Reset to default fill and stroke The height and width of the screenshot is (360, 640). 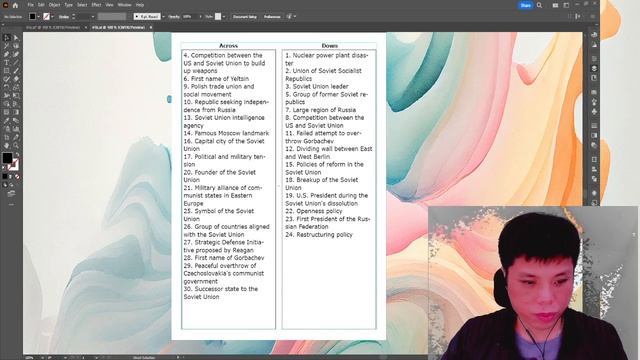pos(4,167)
